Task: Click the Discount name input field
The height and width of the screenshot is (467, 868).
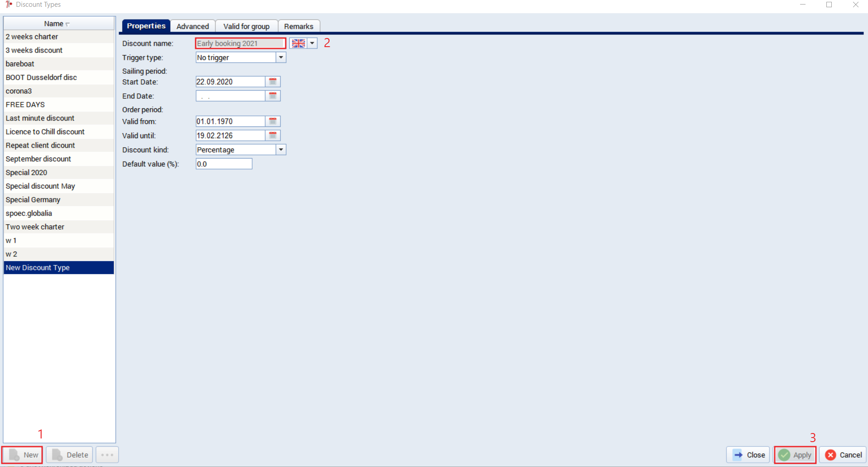Action: tap(240, 43)
